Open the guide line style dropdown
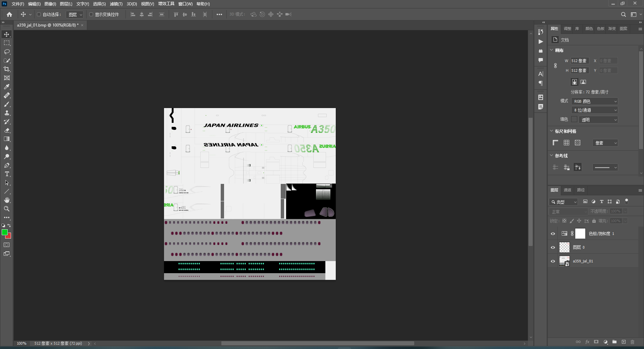 click(605, 167)
